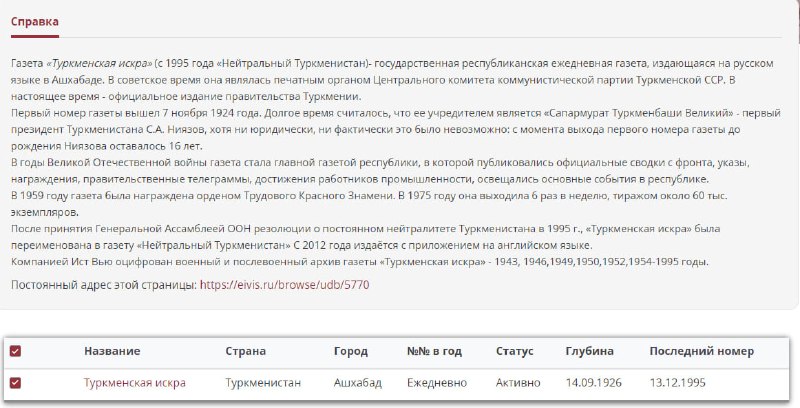Screen dimensions: 800x408
Task: Select the Ежедневно frequency cell
Action: click(x=437, y=382)
